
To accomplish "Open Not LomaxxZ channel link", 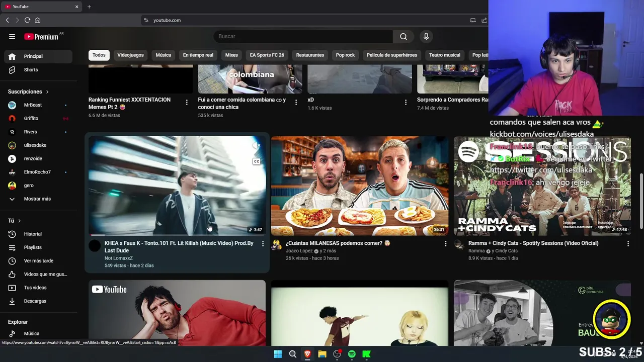I will coord(119,258).
